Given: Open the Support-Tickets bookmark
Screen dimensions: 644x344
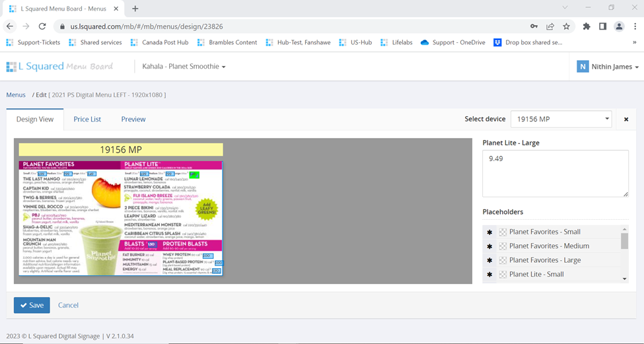Looking at the screenshot, I should (x=33, y=42).
